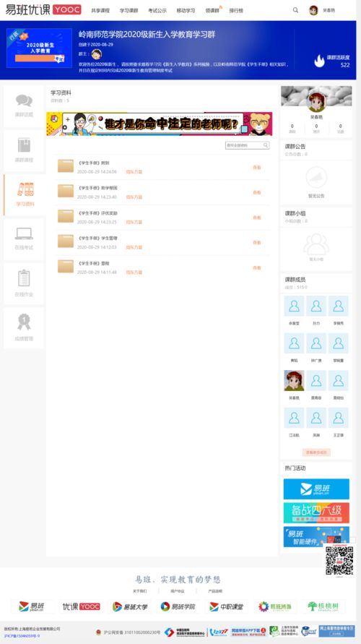Open 成绩管理 medal sidebar icon
The image size is (361, 644).
tap(24, 322)
